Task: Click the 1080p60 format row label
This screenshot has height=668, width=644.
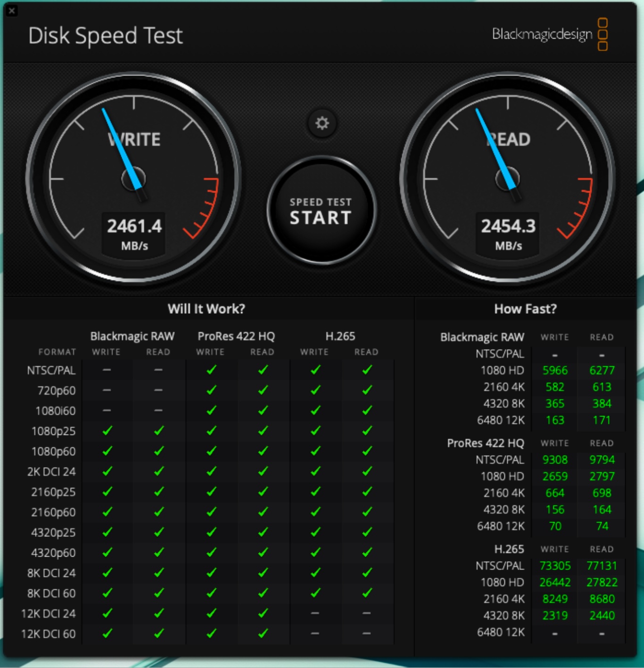Action: (54, 451)
